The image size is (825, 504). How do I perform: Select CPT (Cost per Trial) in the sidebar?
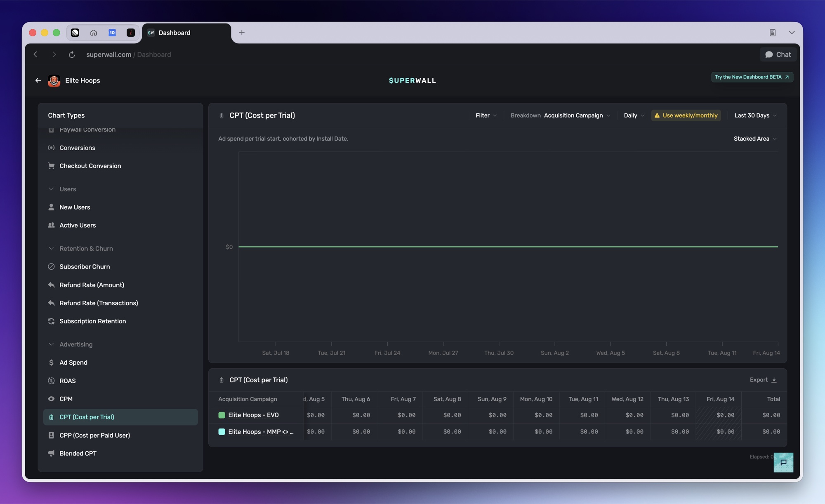pyautogui.click(x=120, y=417)
